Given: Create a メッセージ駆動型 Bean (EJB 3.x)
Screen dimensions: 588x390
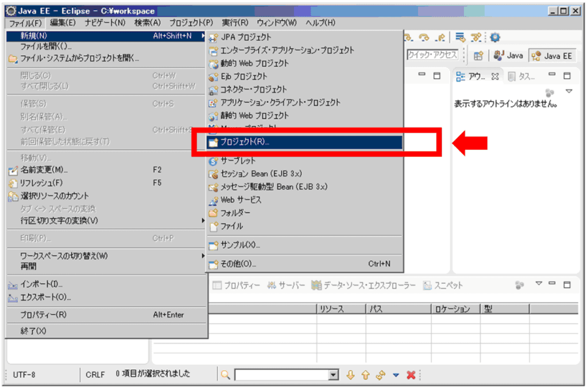Looking at the screenshot, I should pyautogui.click(x=304, y=187).
